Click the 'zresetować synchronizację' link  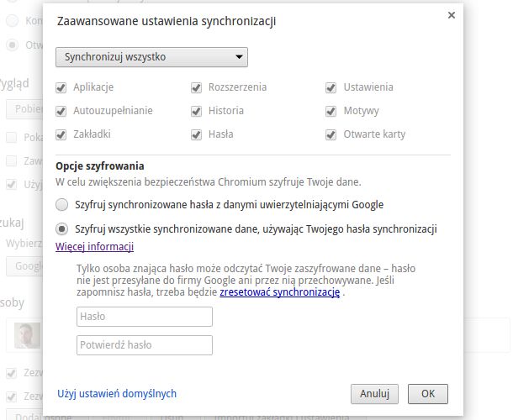click(279, 292)
